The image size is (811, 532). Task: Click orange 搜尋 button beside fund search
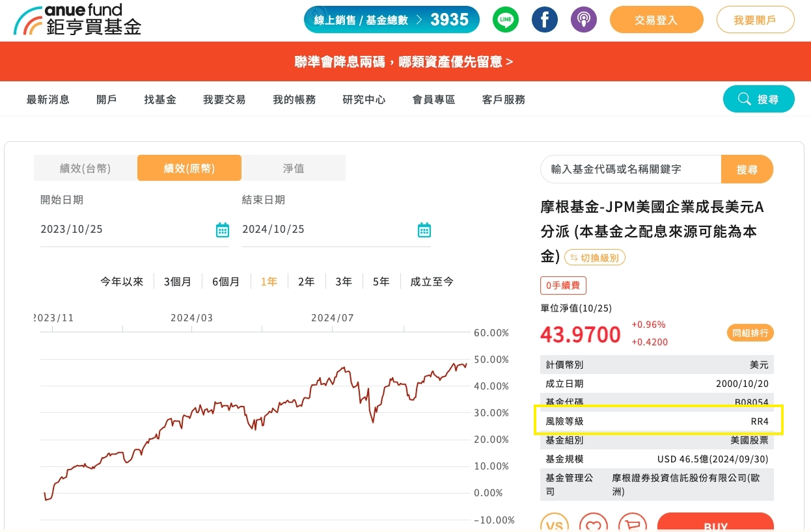(x=747, y=169)
